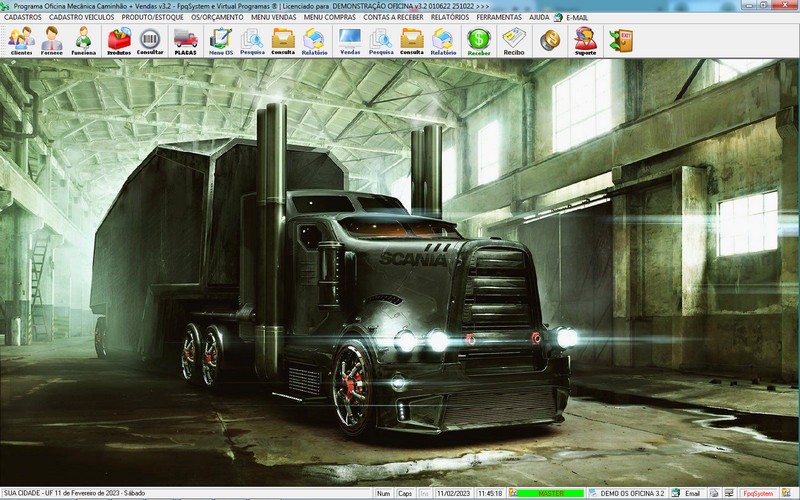The height and width of the screenshot is (500, 800).
Task: Click the Consultar barcode icon
Action: (x=150, y=41)
